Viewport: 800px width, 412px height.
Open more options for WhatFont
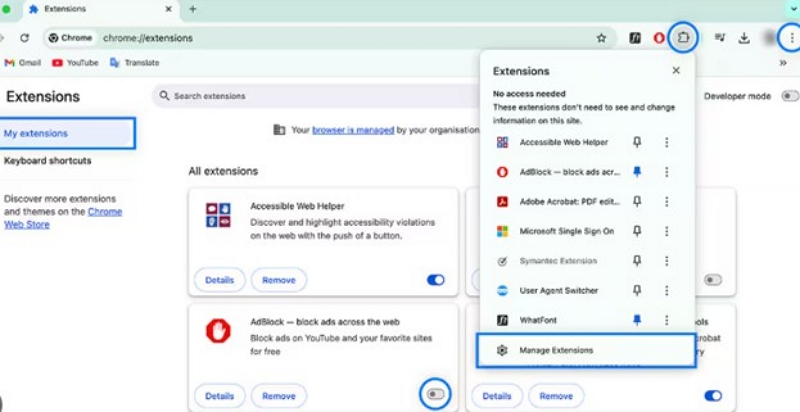(666, 320)
